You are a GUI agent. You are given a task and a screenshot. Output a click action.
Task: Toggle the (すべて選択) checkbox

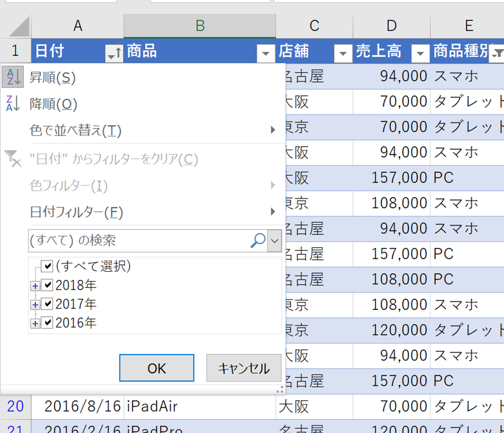[x=47, y=266]
